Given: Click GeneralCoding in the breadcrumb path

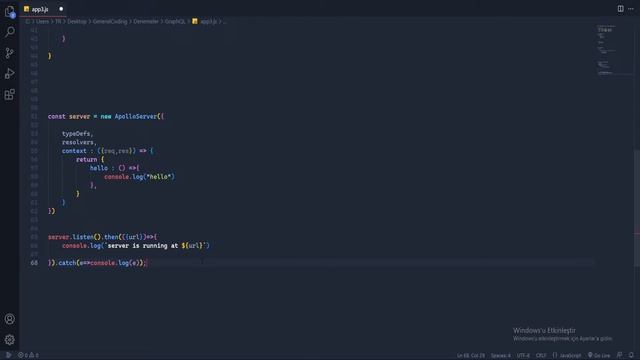Looking at the screenshot, I should coord(110,21).
